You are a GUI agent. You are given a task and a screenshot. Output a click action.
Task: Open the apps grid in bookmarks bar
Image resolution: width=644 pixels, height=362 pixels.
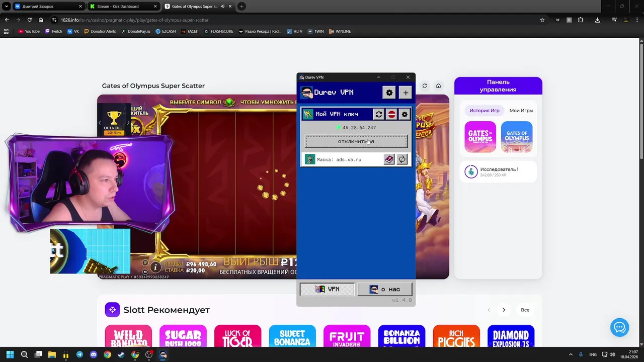coord(6,31)
